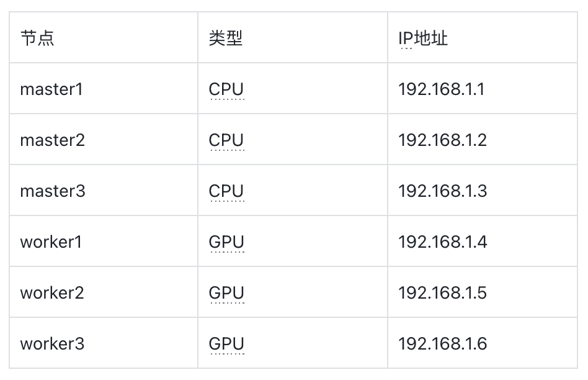Click the 类型 column header

(293, 37)
